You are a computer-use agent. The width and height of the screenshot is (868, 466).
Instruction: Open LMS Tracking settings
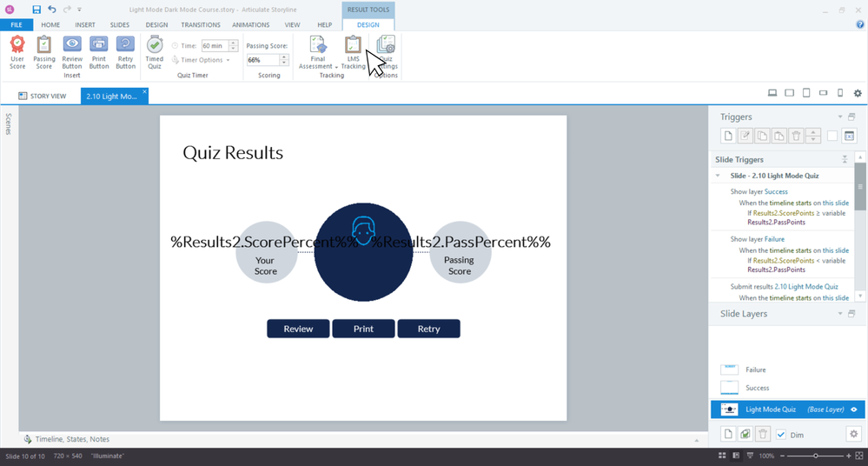point(353,52)
